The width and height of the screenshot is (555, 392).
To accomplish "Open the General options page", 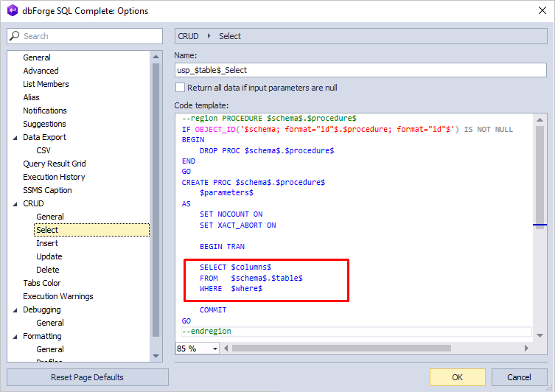I will coord(37,57).
